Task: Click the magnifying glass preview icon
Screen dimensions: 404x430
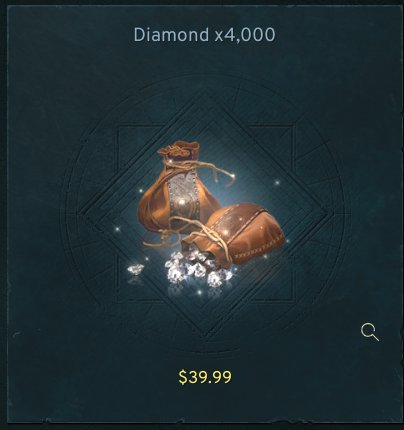Action: tap(370, 332)
